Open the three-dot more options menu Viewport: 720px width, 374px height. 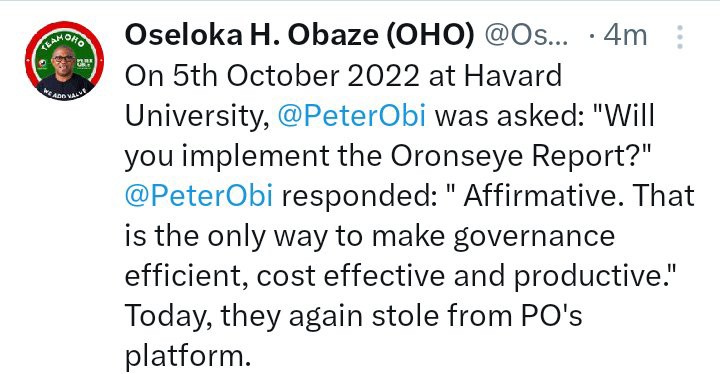(x=680, y=37)
